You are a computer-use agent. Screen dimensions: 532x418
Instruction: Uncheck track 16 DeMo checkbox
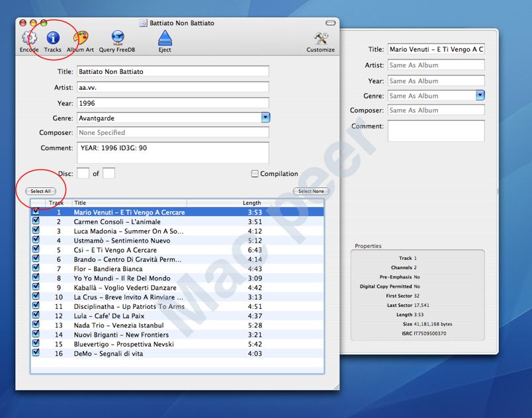pos(36,353)
